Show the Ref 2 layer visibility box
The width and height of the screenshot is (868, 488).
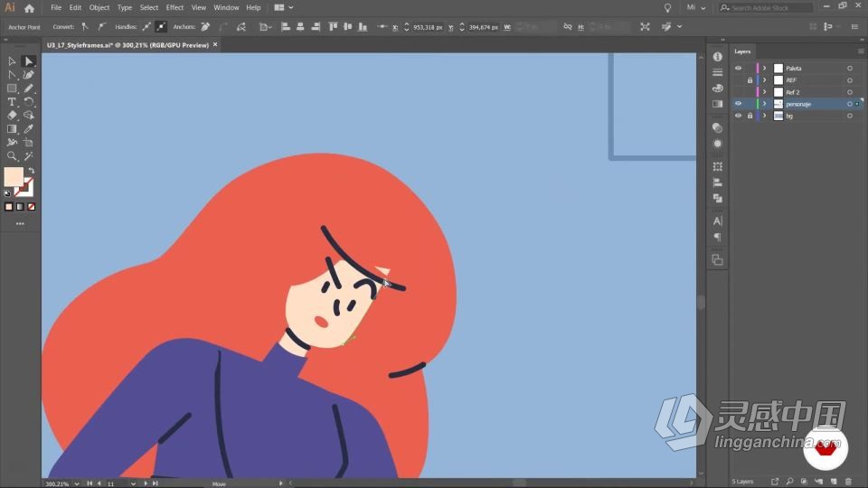coord(738,92)
